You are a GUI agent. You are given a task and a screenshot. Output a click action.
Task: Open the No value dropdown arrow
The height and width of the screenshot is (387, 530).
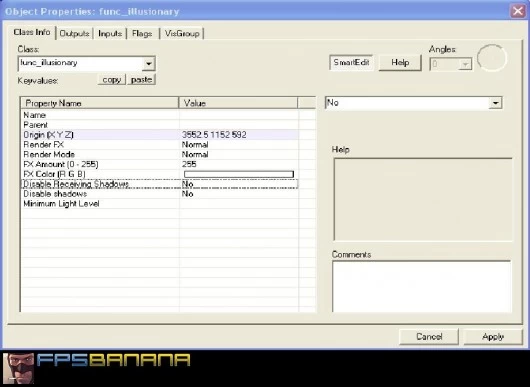[496, 103]
